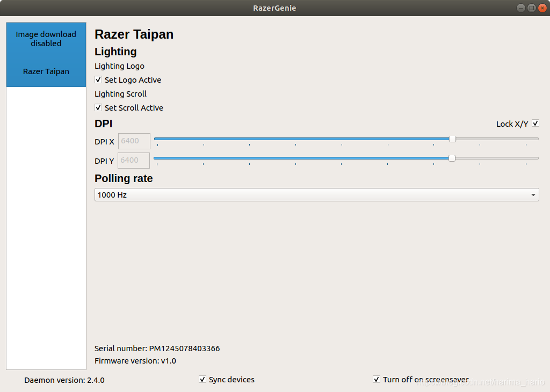This screenshot has width=550, height=392.
Task: Click the Razer Taipan heading
Action: 134,34
